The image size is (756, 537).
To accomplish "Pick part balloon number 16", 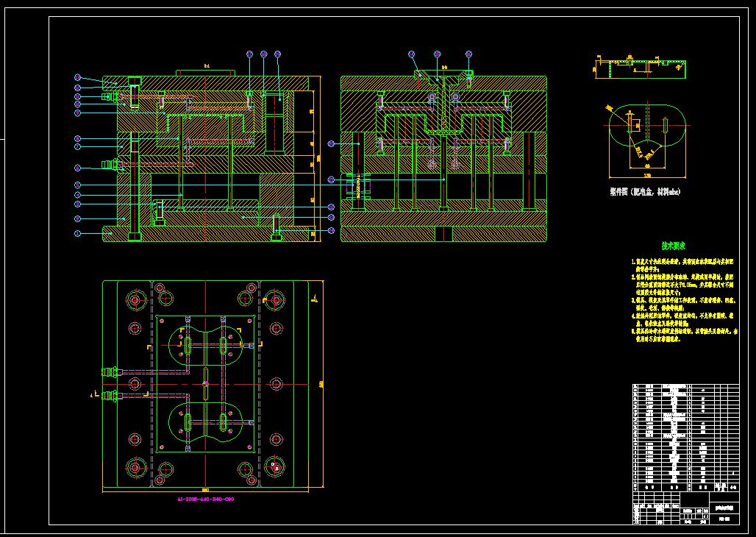I will click(468, 54).
